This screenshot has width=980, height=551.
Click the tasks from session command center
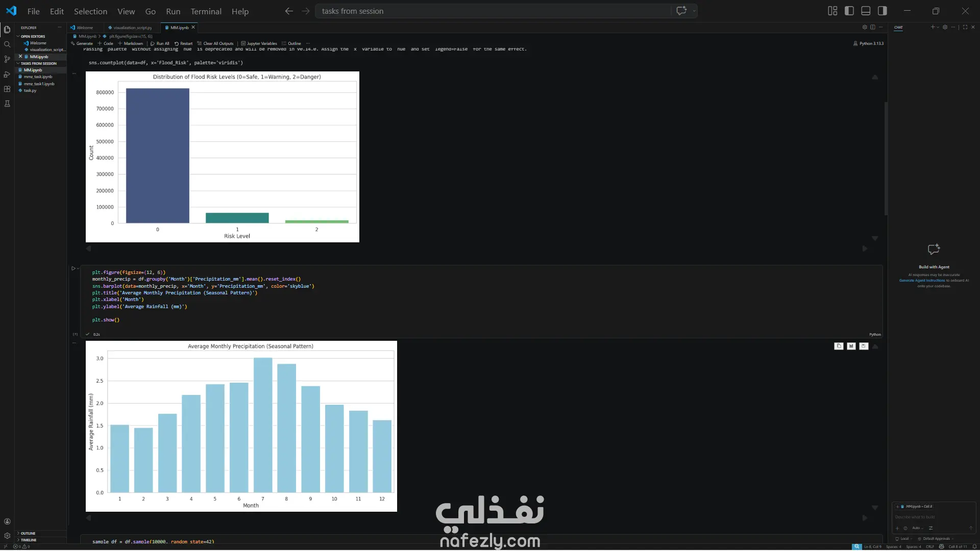(x=493, y=11)
